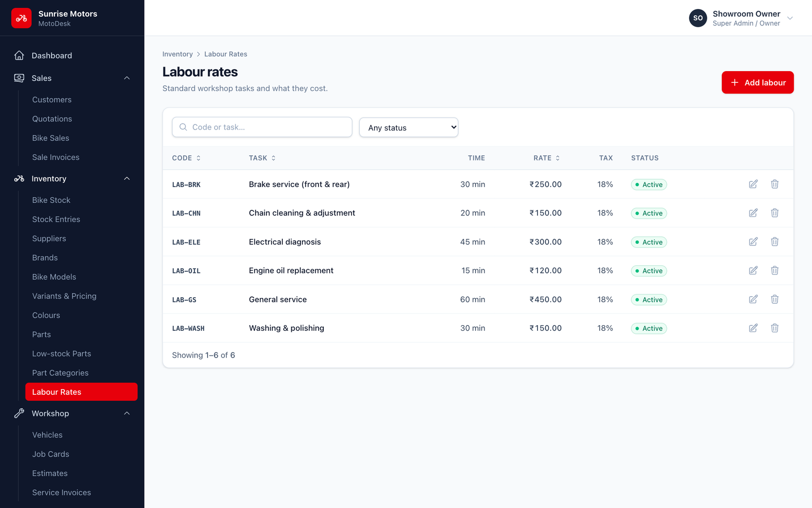Delete the General service labour row
The width and height of the screenshot is (812, 508).
(774, 299)
